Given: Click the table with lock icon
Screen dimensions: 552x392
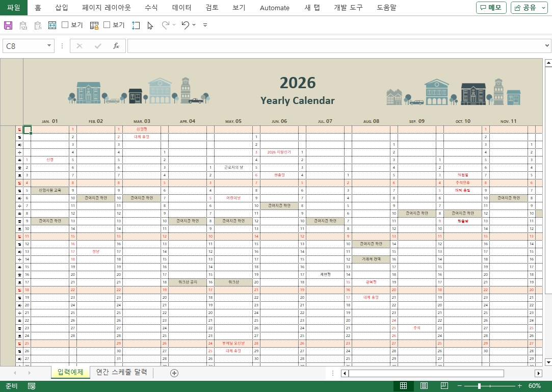Looking at the screenshot, I should 94,25.
